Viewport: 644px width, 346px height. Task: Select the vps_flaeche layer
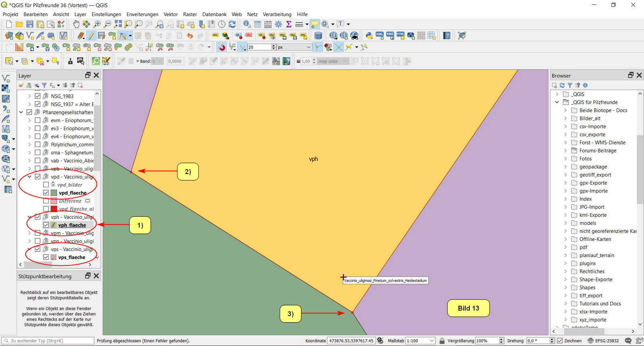point(72,257)
